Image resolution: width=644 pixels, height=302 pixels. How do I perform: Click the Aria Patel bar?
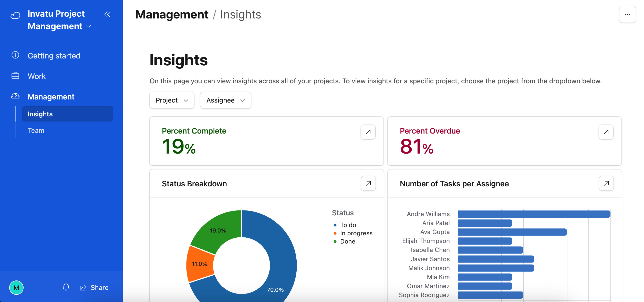485,223
